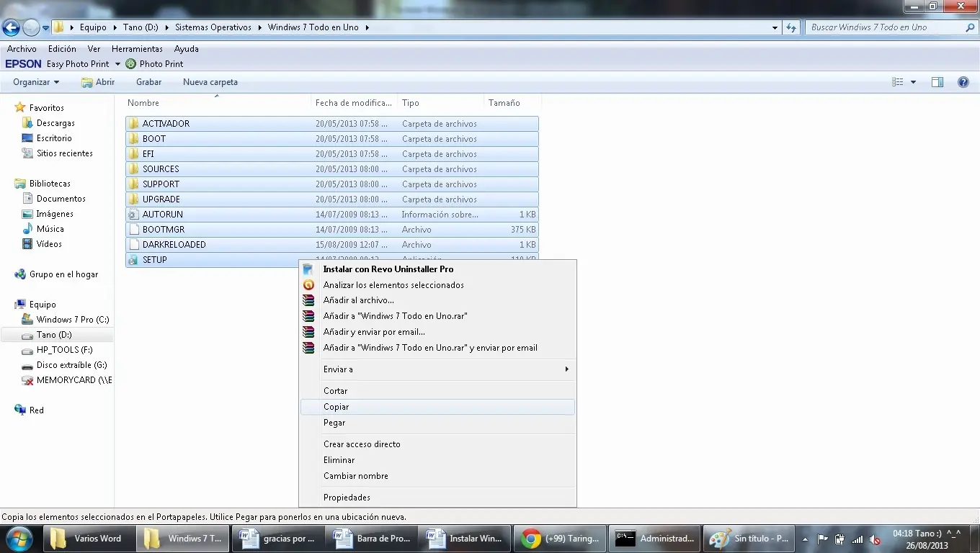Viewport: 980px width, 553px height.
Task: Click Sistemas Operativos in the address breadcrumb
Action: [x=213, y=27]
